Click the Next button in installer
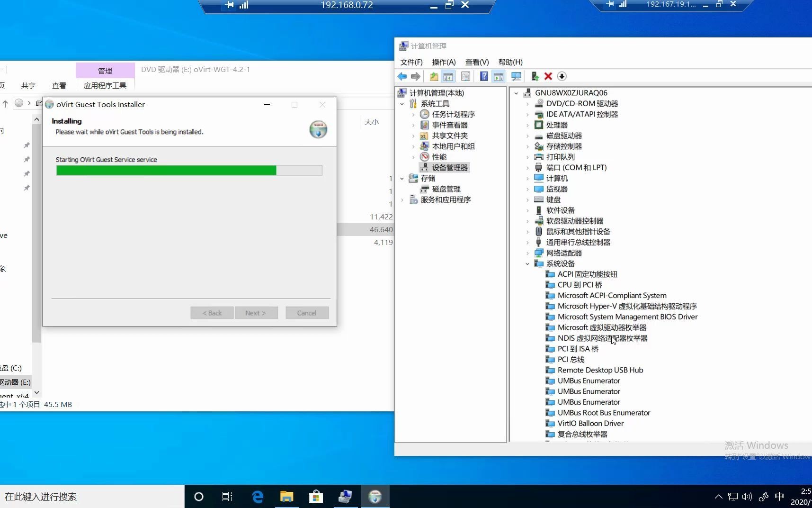Image resolution: width=812 pixels, height=508 pixels. click(x=256, y=313)
